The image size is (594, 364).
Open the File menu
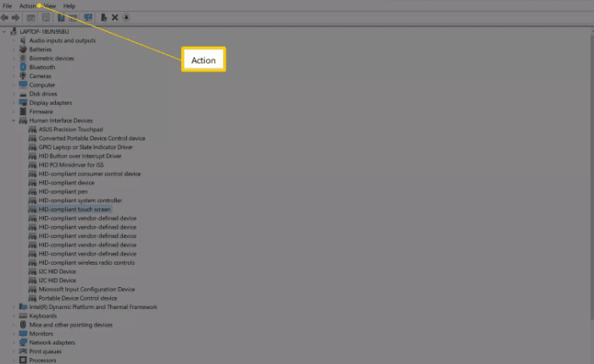point(7,6)
